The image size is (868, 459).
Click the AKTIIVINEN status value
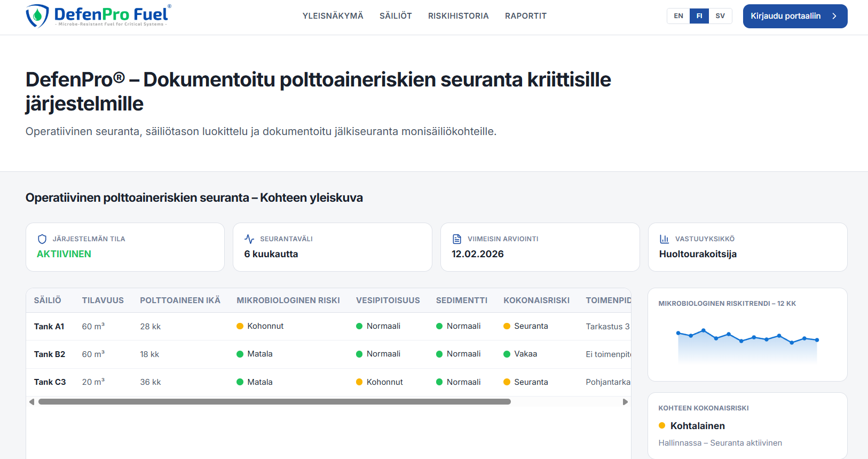(x=64, y=254)
